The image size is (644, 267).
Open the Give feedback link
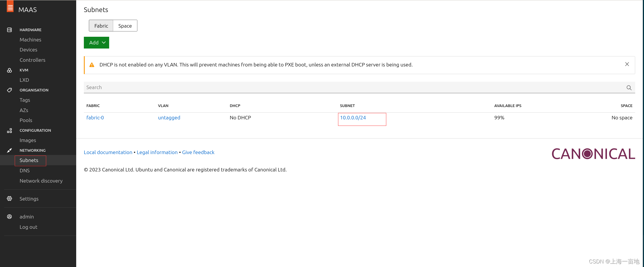[198, 152]
